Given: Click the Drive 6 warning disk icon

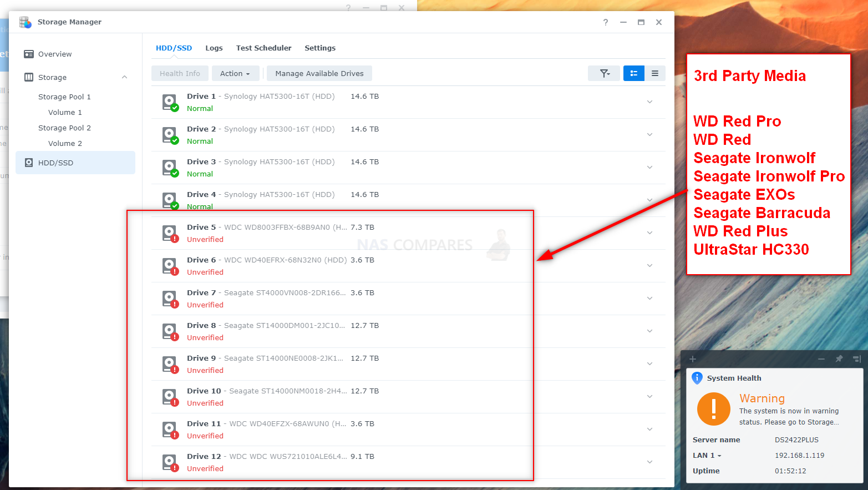Looking at the screenshot, I should point(170,266).
